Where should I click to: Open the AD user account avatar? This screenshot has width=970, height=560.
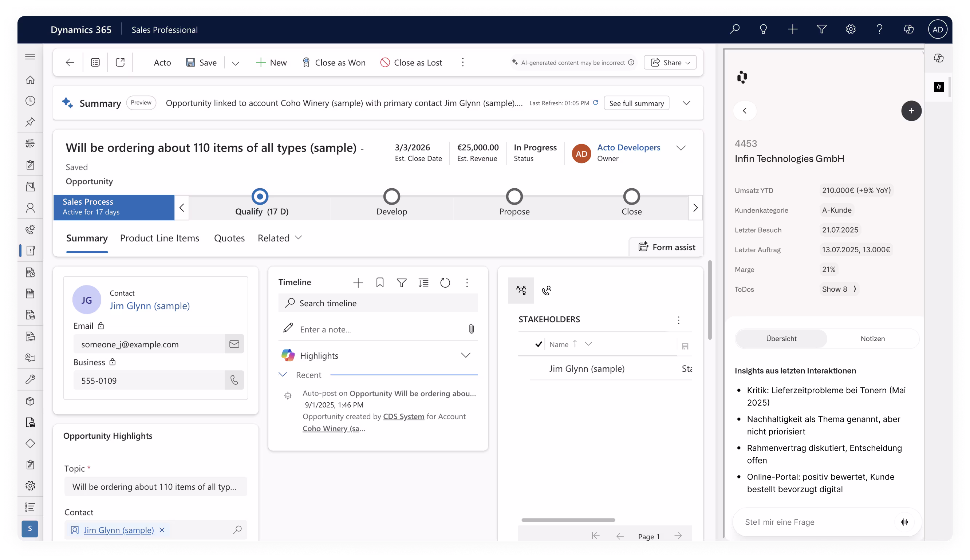[x=937, y=29]
